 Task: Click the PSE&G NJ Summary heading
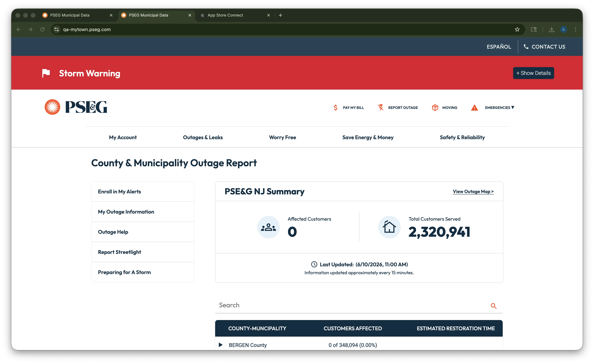click(264, 192)
